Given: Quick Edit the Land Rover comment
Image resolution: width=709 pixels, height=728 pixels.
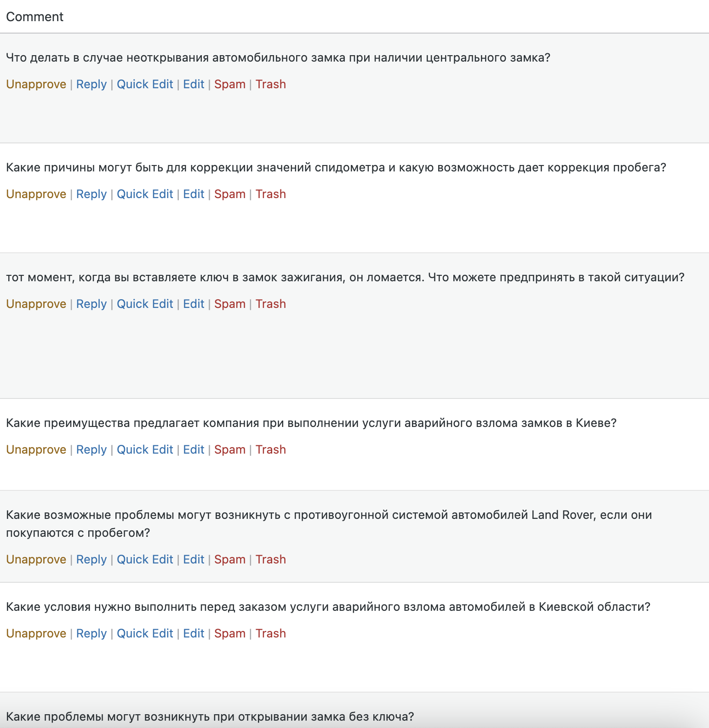Looking at the screenshot, I should [145, 560].
